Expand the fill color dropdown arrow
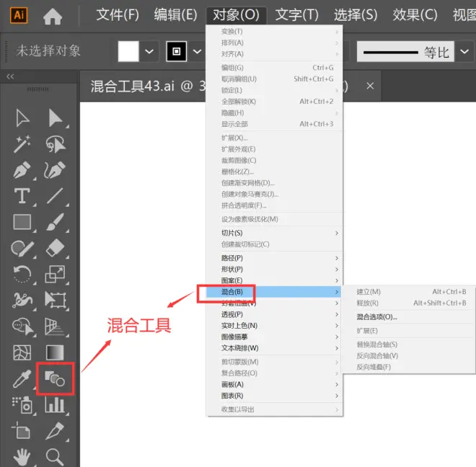The height and width of the screenshot is (467, 476). [x=149, y=51]
